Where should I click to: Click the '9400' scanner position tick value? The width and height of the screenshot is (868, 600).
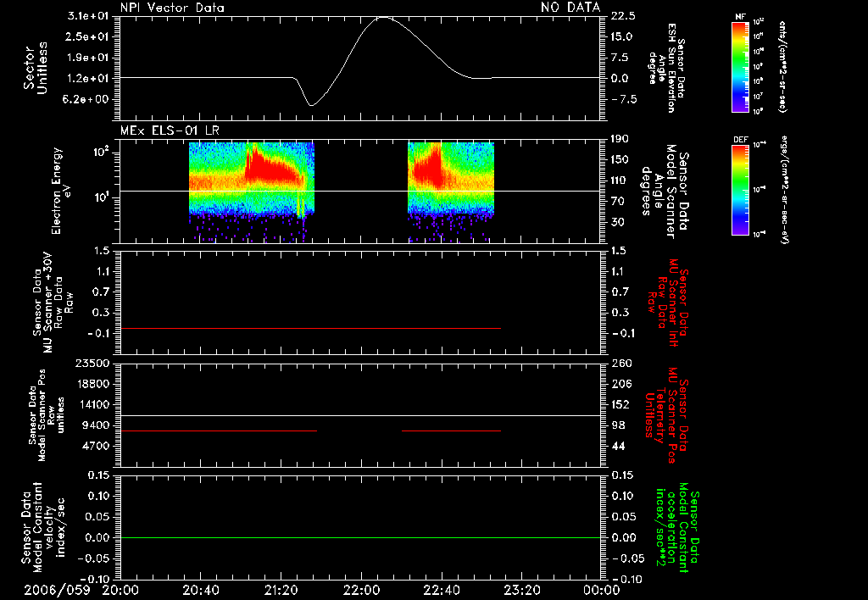96,425
